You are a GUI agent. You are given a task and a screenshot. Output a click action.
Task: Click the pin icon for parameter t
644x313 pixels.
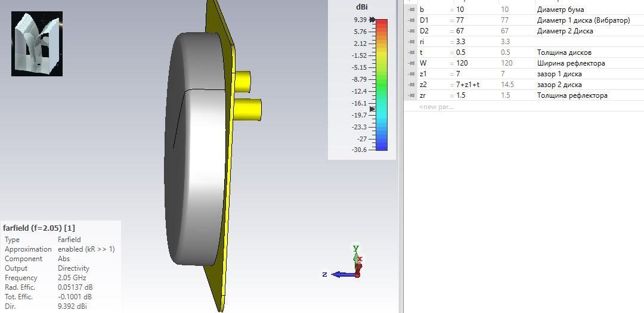[x=411, y=52]
